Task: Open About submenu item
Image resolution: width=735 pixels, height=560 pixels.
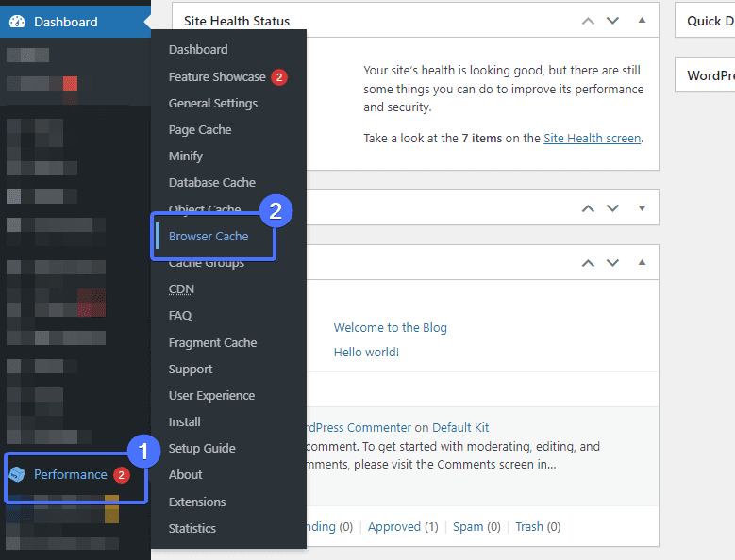Action: [x=185, y=474]
